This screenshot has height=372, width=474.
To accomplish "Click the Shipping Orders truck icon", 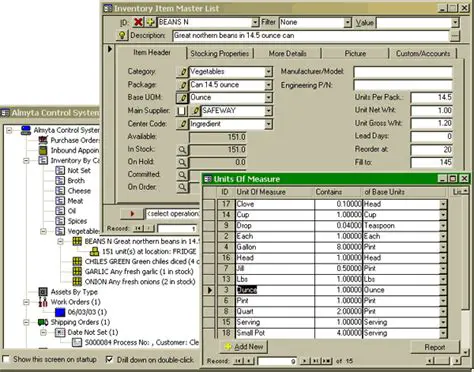I will click(x=43, y=322).
